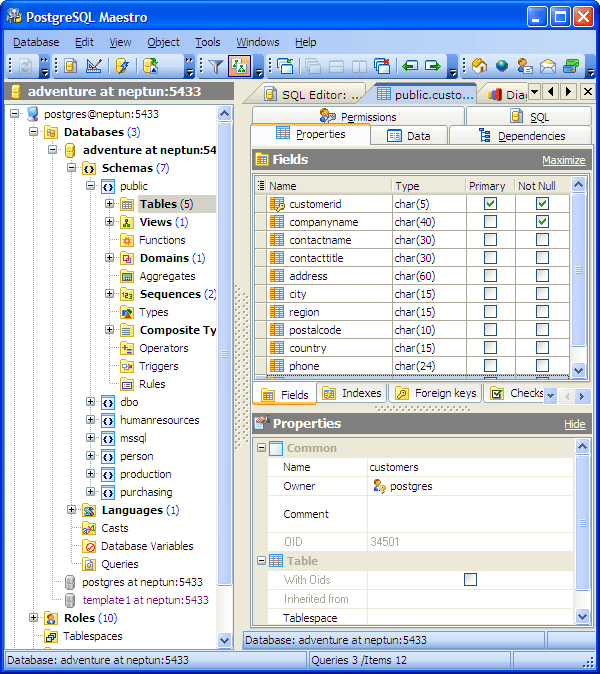
Task: Click the Casts icon in tree
Action: (x=89, y=528)
